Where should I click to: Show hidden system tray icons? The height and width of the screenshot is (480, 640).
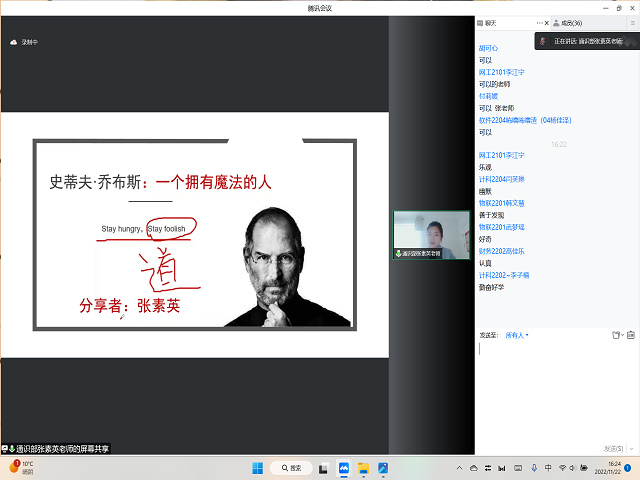click(459, 468)
